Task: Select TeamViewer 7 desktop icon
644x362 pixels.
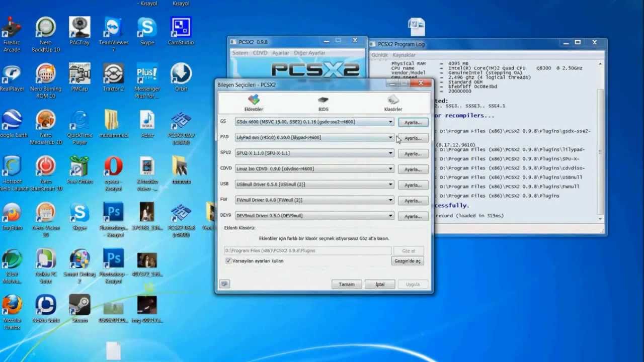Action: pos(113,35)
